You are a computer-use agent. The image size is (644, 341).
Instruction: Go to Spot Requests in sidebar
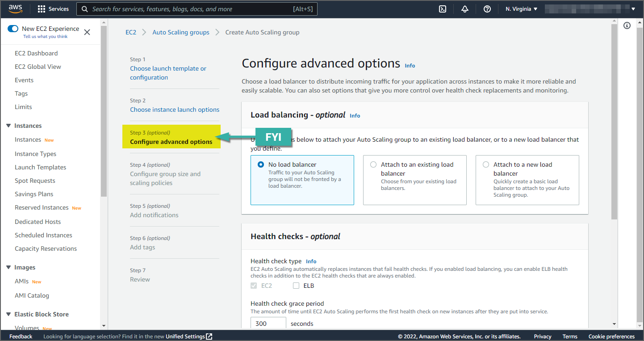point(35,181)
